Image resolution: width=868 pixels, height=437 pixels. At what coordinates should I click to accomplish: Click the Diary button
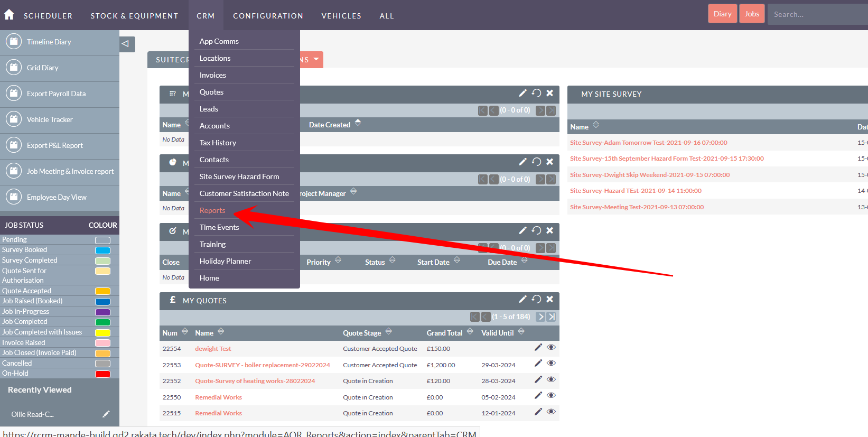pos(722,14)
